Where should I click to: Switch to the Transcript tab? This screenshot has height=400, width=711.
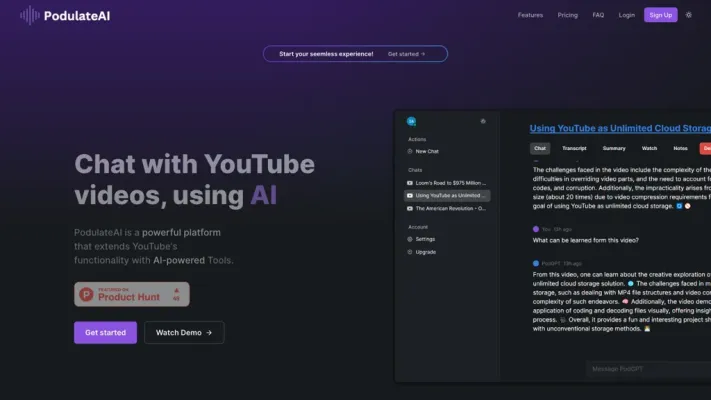click(x=574, y=148)
